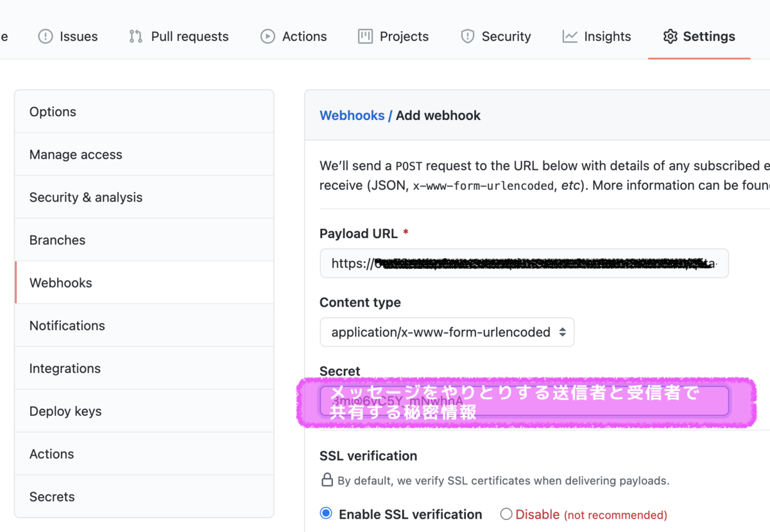
Task: Click the Actions play icon
Action: point(268,37)
